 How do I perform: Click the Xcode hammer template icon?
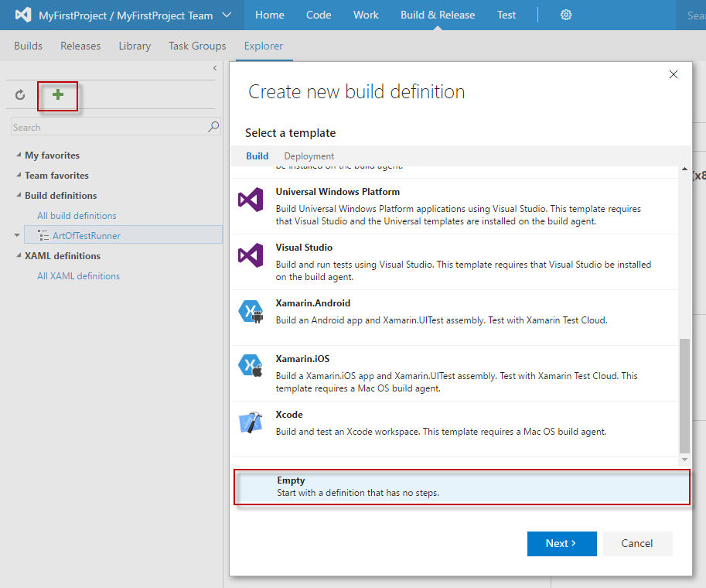pos(251,422)
